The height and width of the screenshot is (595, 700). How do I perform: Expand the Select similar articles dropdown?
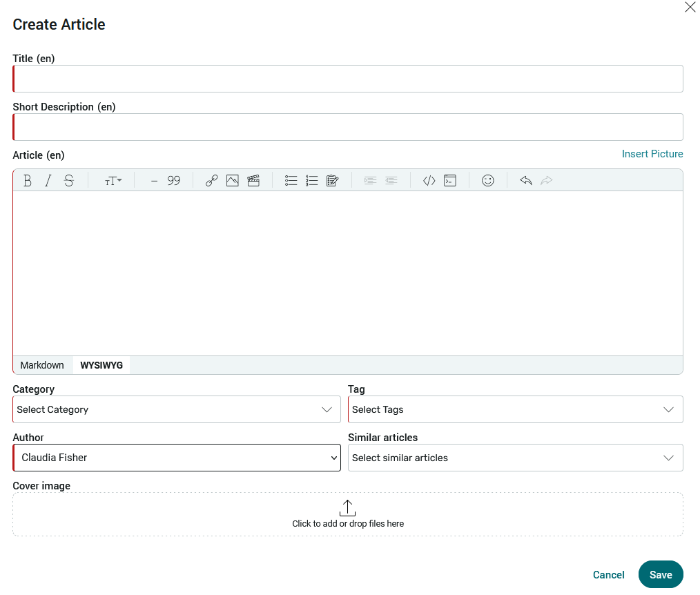515,458
